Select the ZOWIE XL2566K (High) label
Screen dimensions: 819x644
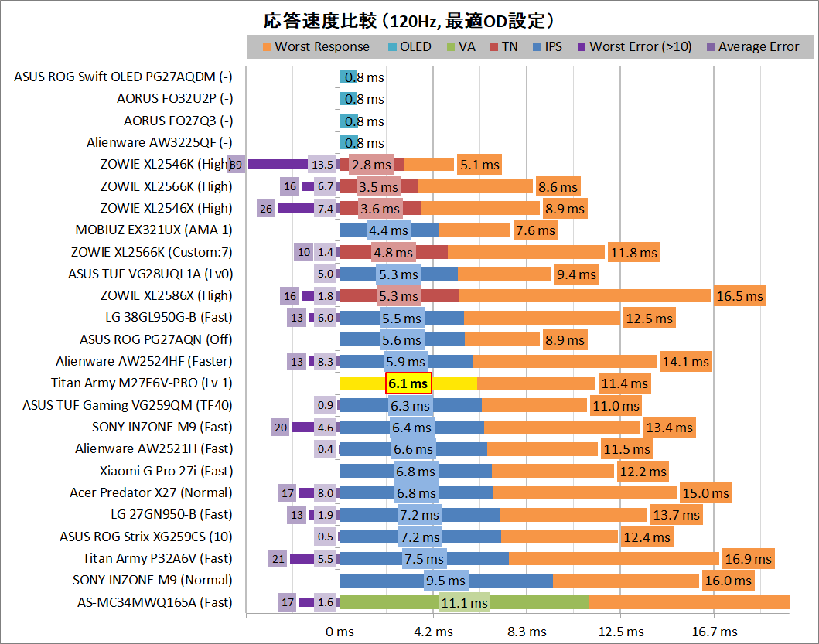[166, 186]
